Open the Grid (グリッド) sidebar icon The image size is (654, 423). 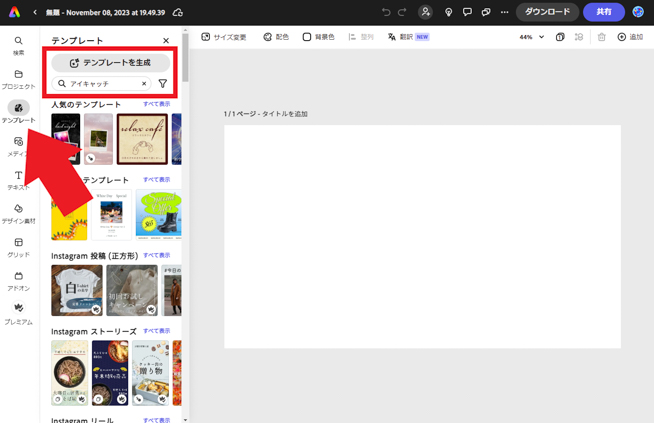(x=18, y=247)
